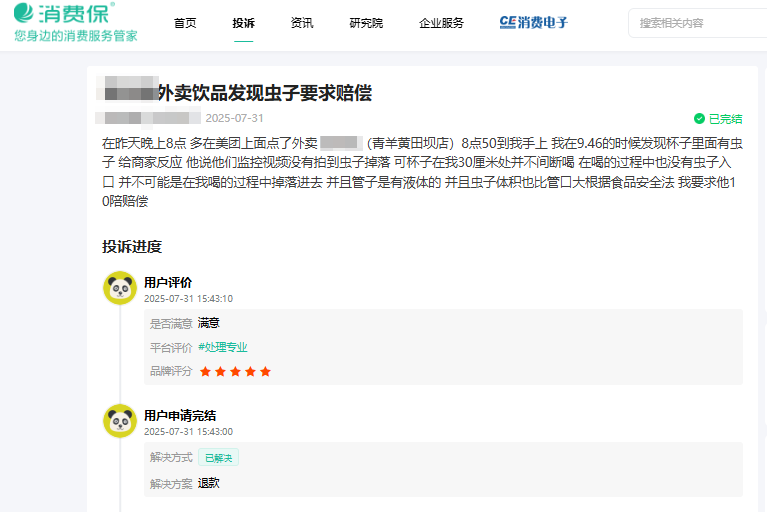Screen dimensions: 767x512
Task: Click the 消费保 site logo
Action: (62, 14)
